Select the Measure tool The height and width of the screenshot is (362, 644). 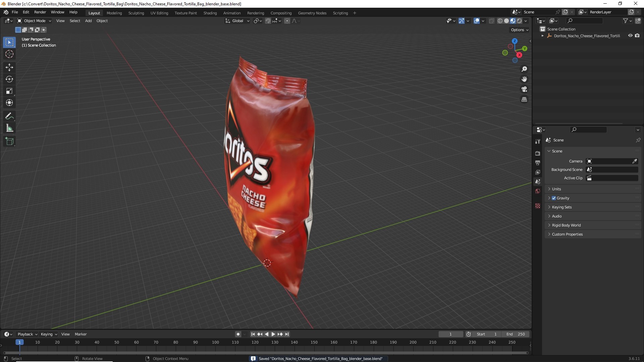pyautogui.click(x=9, y=128)
